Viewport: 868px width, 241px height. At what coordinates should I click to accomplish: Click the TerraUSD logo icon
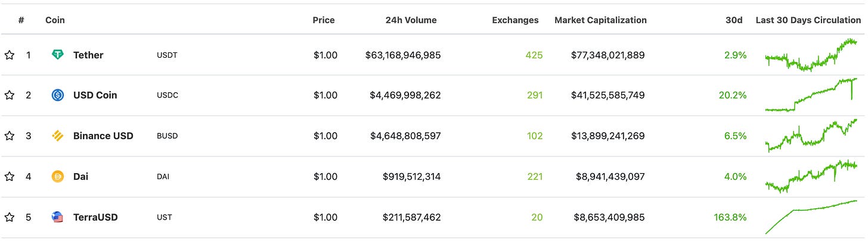point(58,217)
